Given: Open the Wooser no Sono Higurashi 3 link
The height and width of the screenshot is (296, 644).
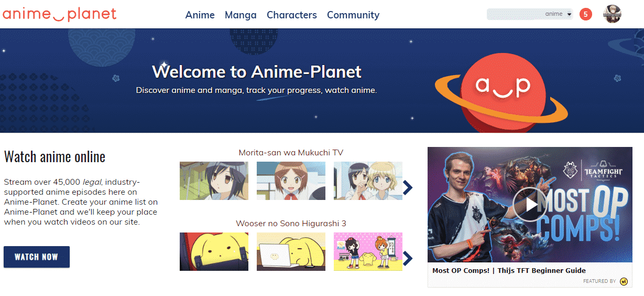Looking at the screenshot, I should tap(291, 223).
